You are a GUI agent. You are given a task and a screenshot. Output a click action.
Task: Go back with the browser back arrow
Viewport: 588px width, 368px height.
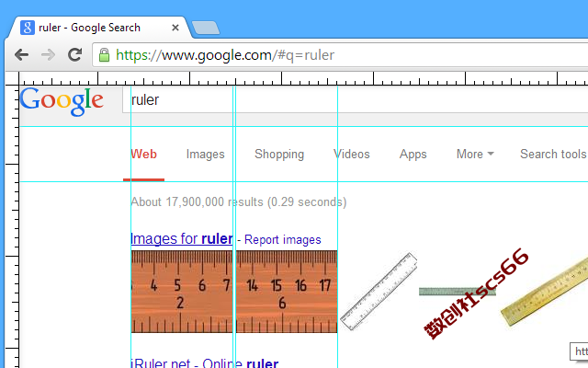coord(21,55)
